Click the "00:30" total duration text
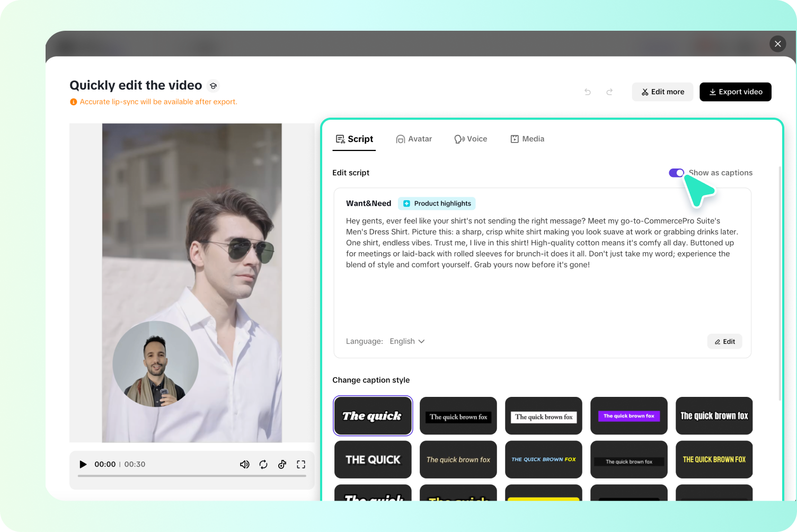This screenshot has width=797, height=532. (135, 464)
